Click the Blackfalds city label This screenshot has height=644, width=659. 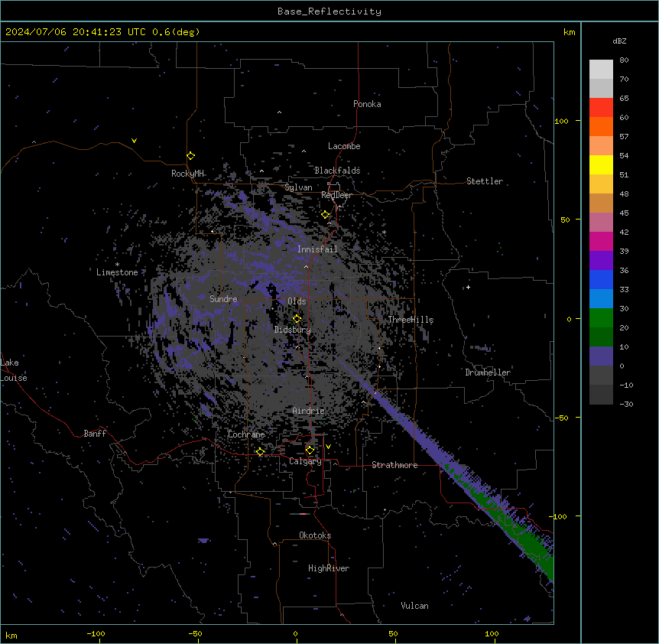pyautogui.click(x=337, y=171)
